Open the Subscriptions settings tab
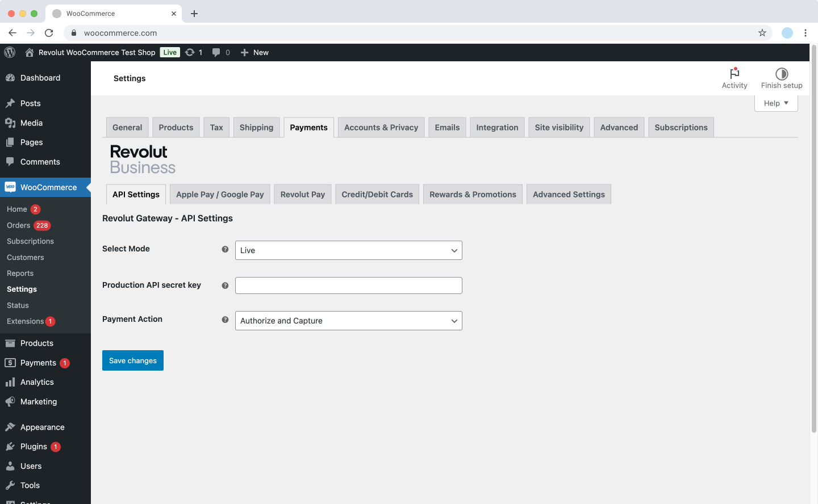Viewport: 818px width, 504px height. click(681, 127)
